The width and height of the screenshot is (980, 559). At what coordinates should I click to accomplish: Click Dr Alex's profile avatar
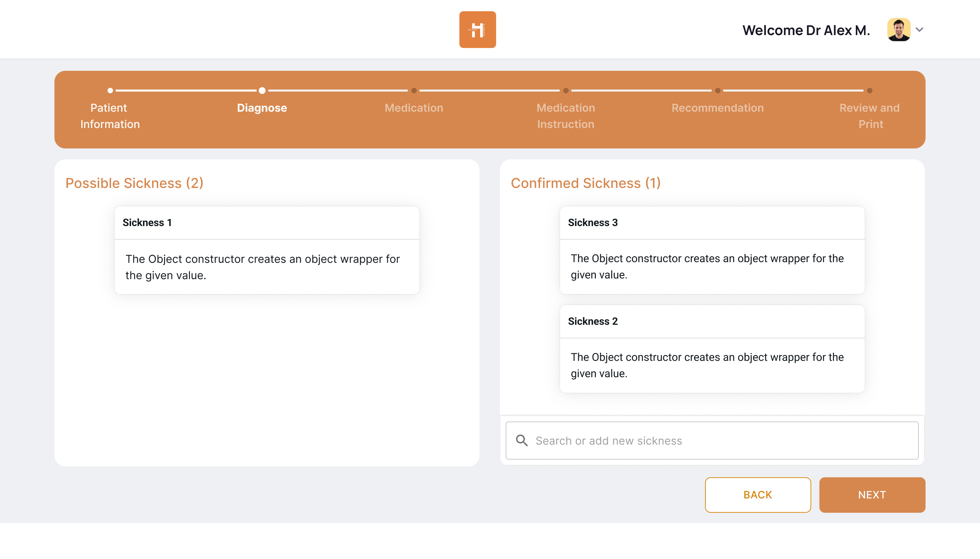[x=898, y=30]
